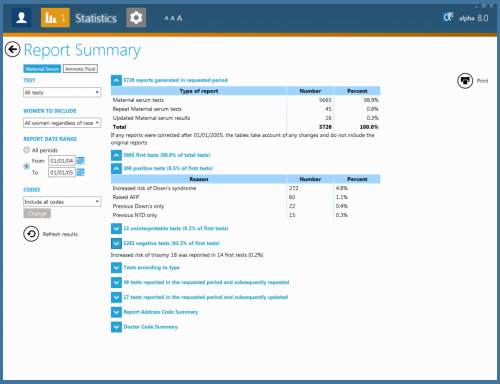
Task: Select 'Increased risk of Down's syndrome' row
Action: coord(246,188)
